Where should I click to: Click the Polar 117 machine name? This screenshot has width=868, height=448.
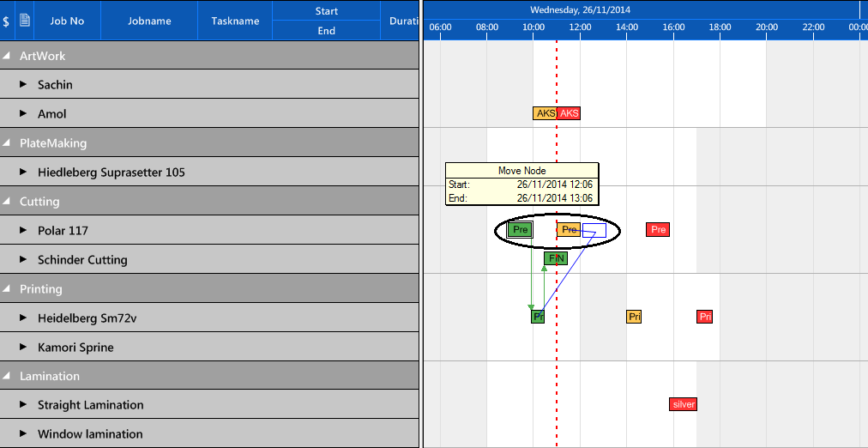(x=63, y=230)
